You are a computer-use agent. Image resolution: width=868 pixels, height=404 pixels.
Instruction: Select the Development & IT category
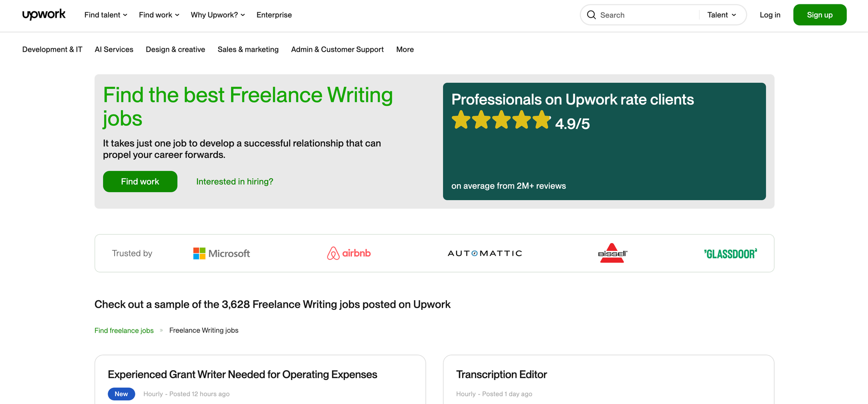(x=52, y=49)
